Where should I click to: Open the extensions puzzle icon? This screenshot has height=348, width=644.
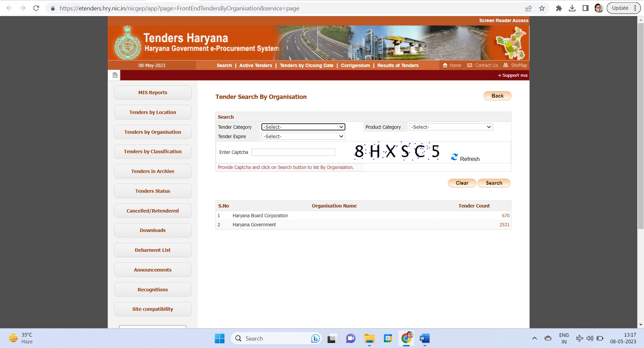pyautogui.click(x=559, y=8)
